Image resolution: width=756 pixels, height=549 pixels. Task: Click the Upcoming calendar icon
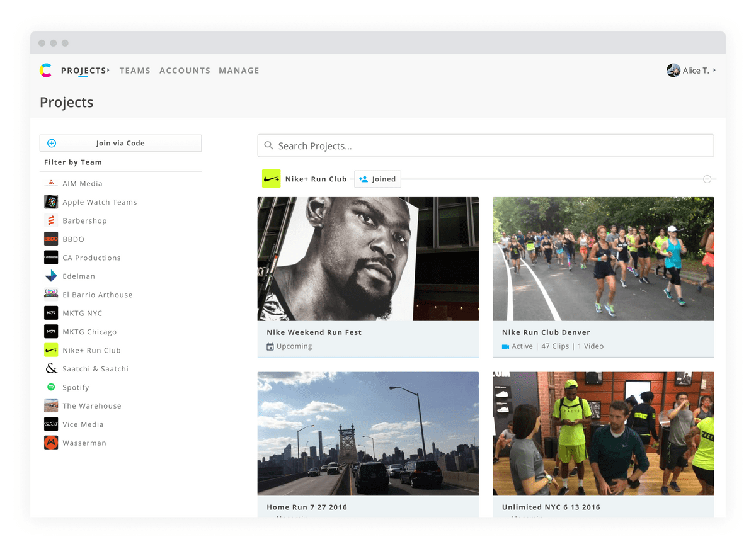270,346
